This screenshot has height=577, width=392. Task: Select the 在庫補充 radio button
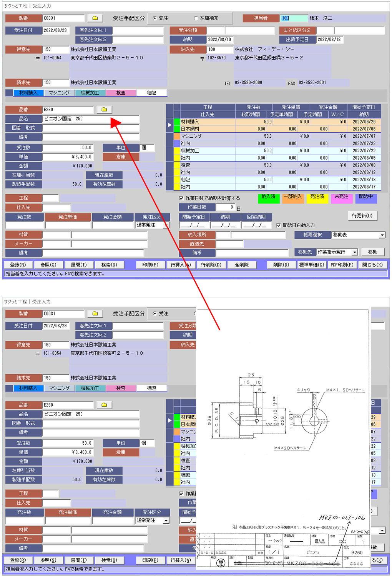196,18
